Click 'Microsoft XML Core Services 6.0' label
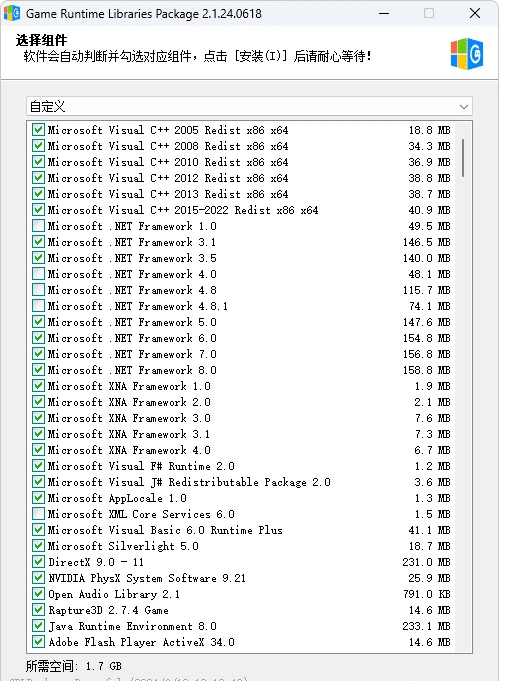The height and width of the screenshot is (681, 508). pyautogui.click(x=141, y=514)
